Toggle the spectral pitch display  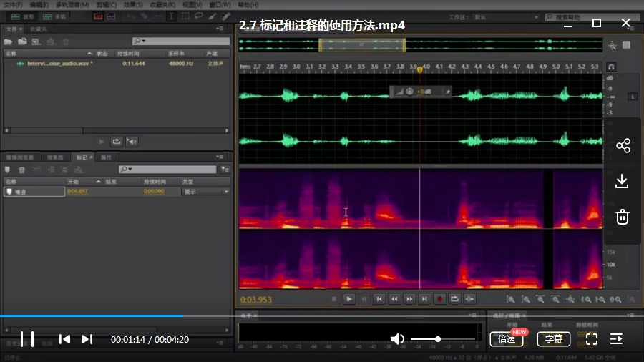(x=112, y=17)
